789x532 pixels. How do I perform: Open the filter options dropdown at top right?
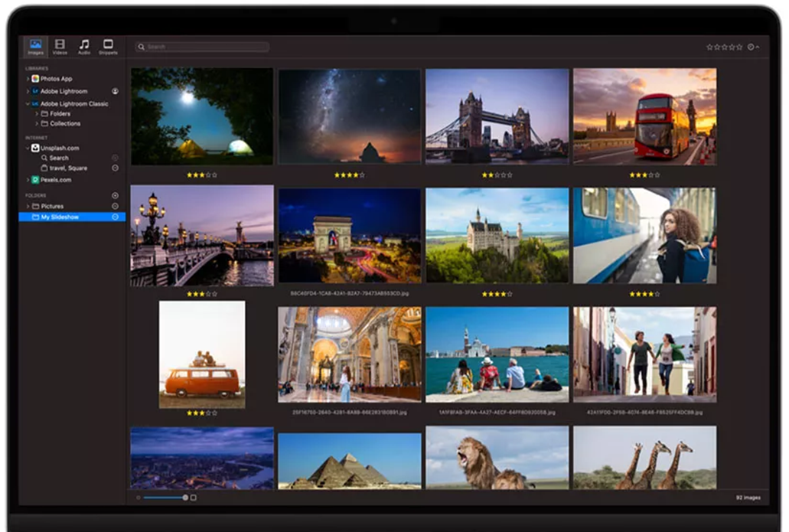point(753,47)
